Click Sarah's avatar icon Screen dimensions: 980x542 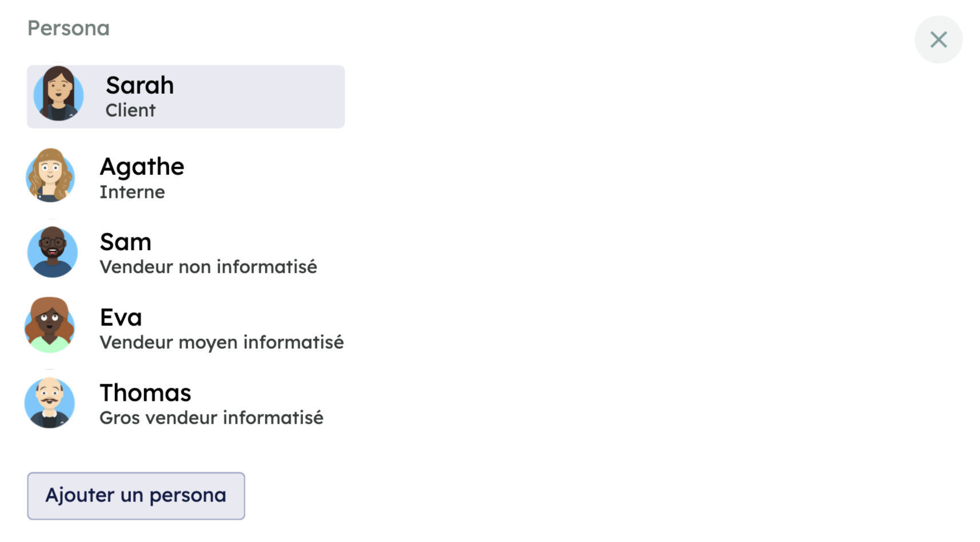pyautogui.click(x=58, y=94)
